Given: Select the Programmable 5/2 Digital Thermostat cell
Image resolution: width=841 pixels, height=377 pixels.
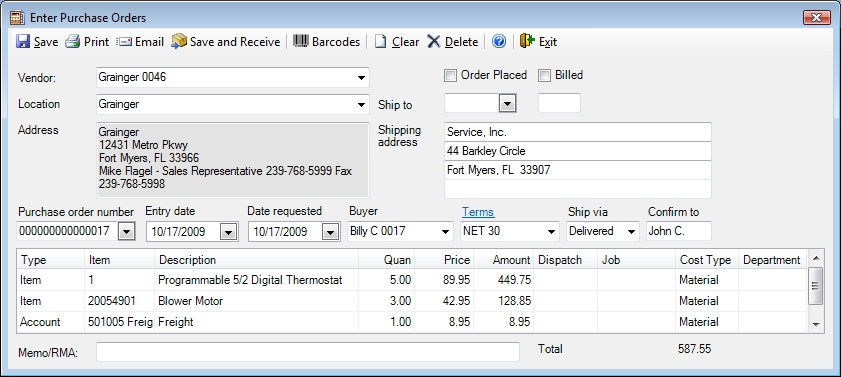Looking at the screenshot, I should click(256, 280).
